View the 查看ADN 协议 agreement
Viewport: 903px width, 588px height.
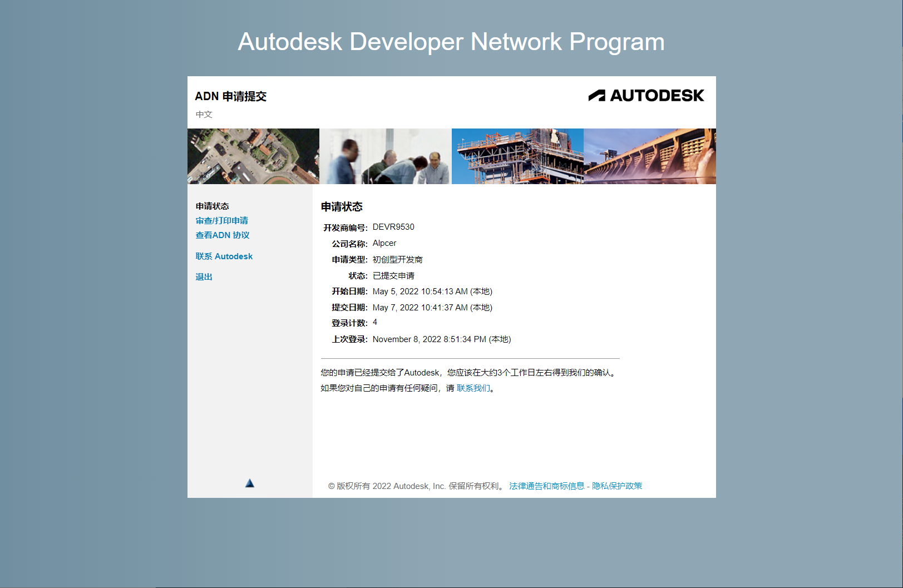pyautogui.click(x=222, y=235)
